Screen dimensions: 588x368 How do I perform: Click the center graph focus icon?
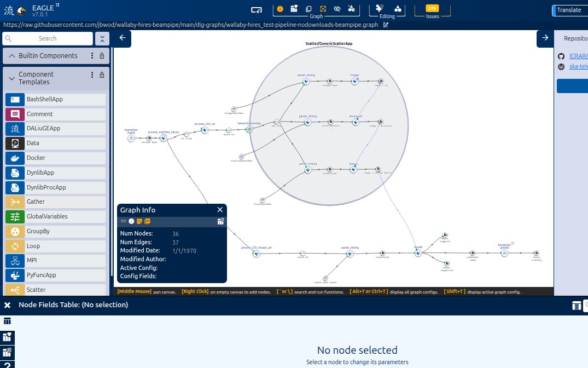click(323, 9)
